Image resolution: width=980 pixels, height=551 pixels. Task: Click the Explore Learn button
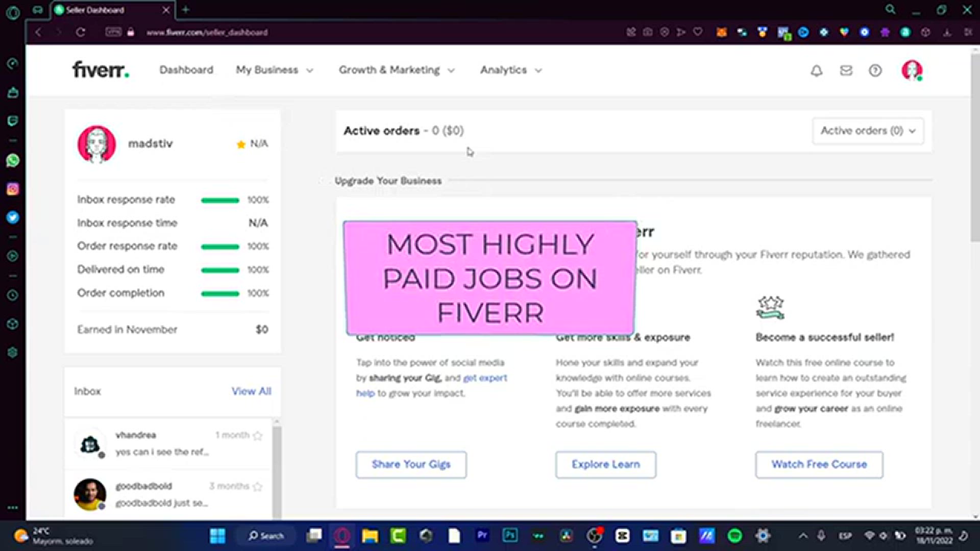[605, 464]
